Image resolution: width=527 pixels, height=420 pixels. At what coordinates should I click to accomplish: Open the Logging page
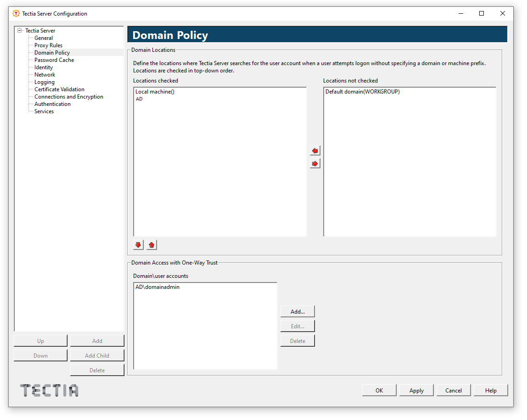tap(45, 82)
